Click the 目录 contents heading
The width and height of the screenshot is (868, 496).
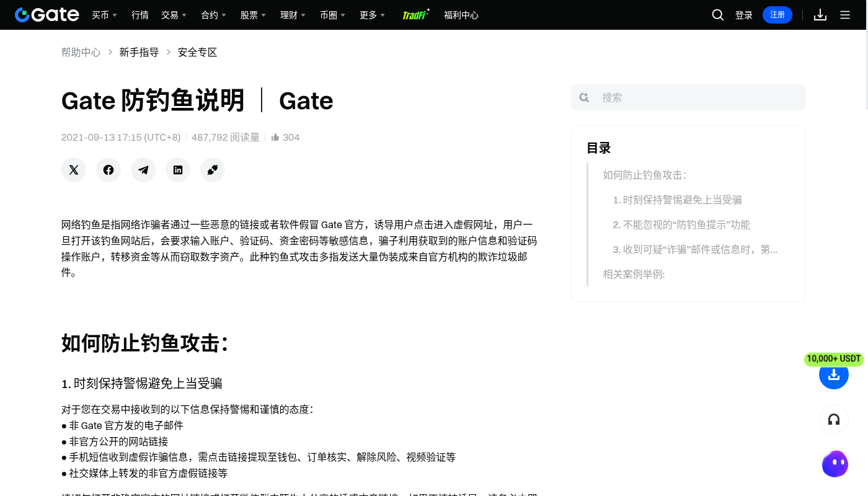(599, 148)
